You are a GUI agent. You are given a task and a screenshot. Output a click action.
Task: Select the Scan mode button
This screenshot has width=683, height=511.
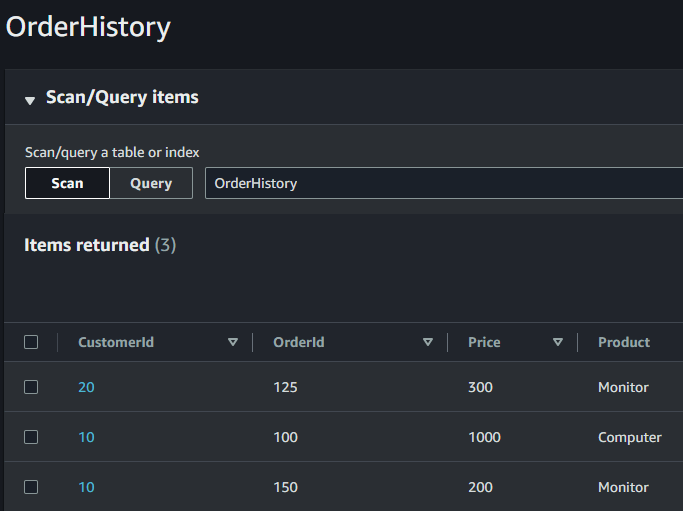67,183
